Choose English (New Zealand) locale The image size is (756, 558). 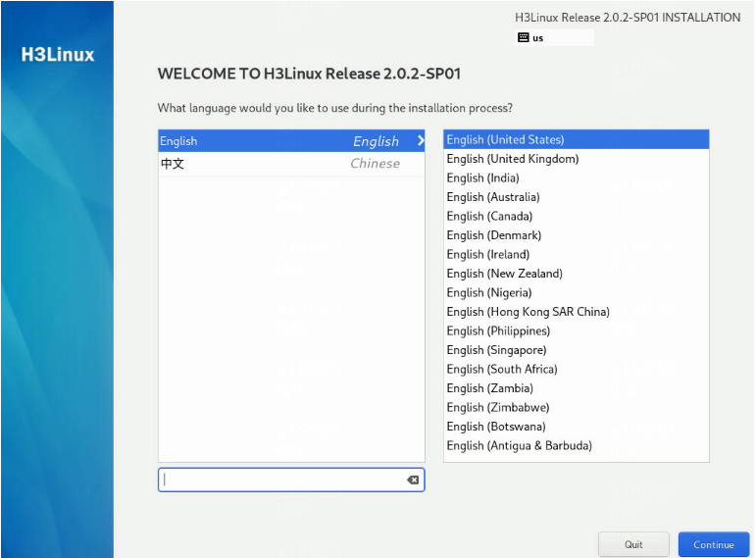pyautogui.click(x=577, y=274)
